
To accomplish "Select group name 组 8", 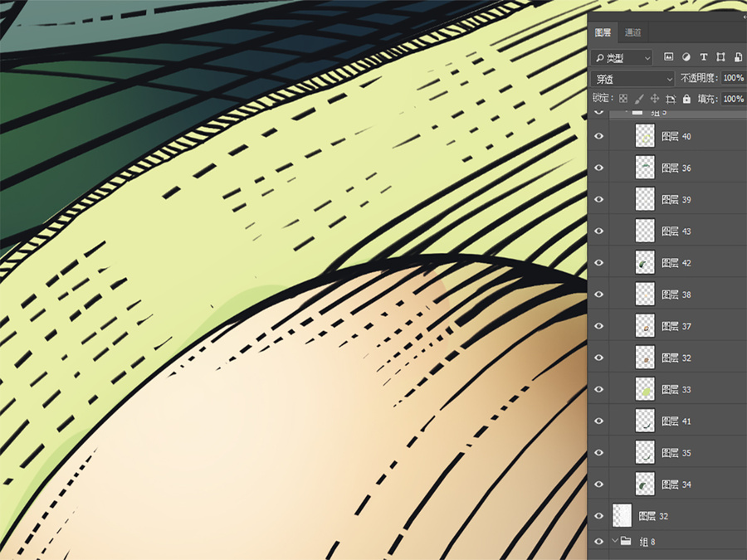I will tap(647, 542).
